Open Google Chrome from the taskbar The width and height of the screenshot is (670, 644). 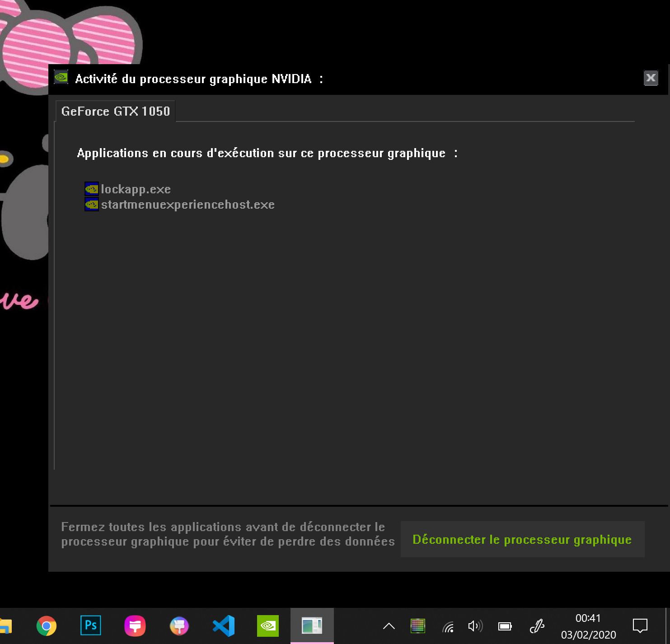[x=46, y=626]
